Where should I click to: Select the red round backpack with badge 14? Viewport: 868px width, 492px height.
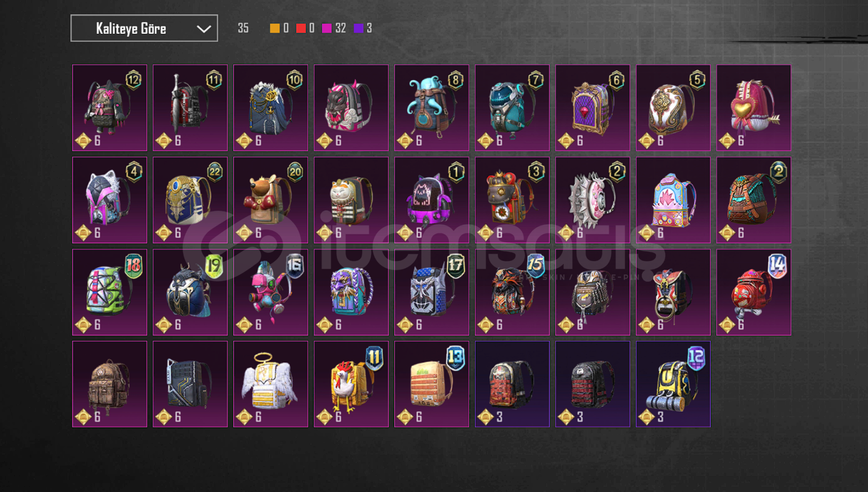753,292
